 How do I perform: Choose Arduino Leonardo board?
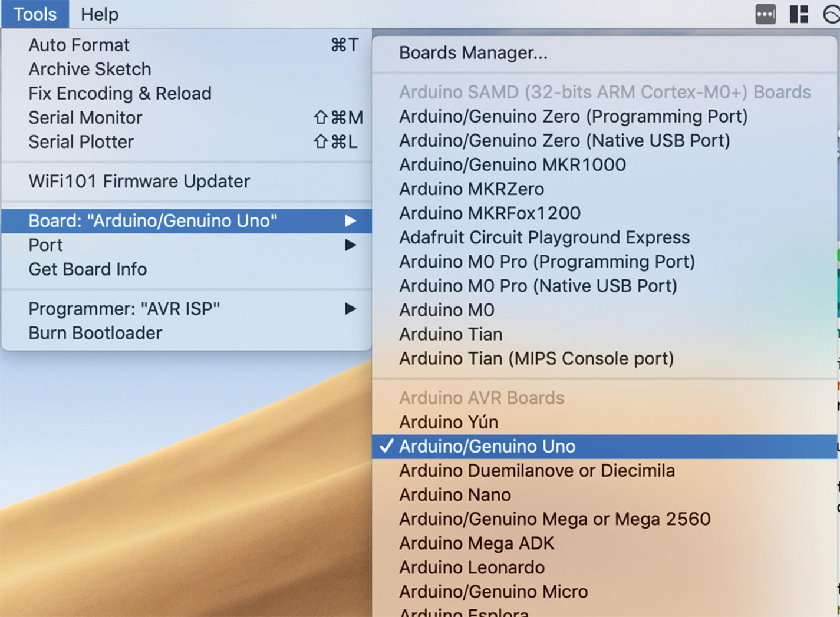point(605,567)
